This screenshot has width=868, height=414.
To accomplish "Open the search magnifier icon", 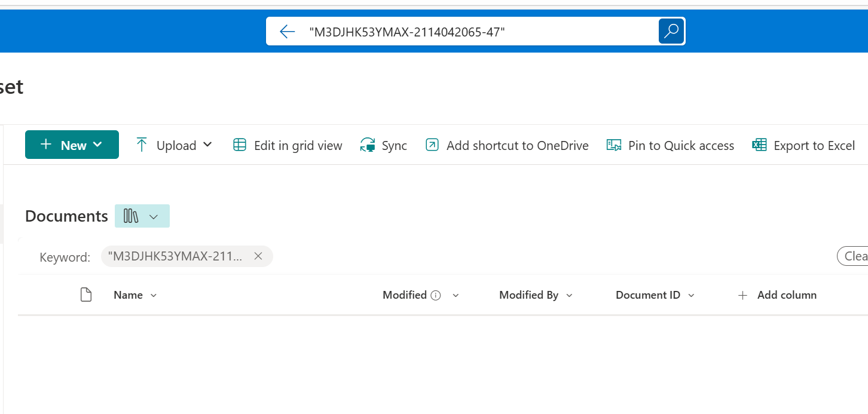I will pyautogui.click(x=671, y=31).
